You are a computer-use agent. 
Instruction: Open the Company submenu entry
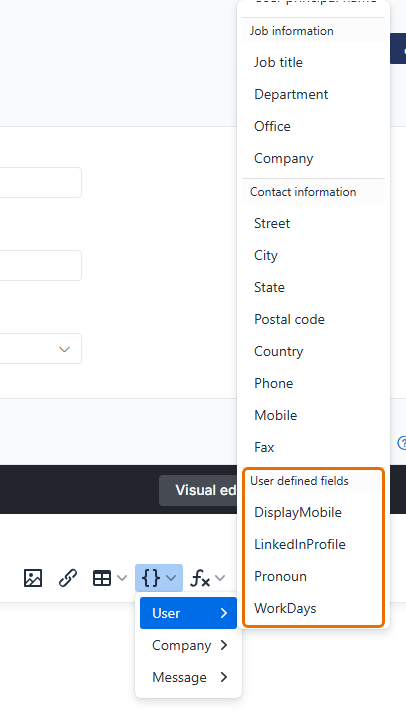coord(188,645)
